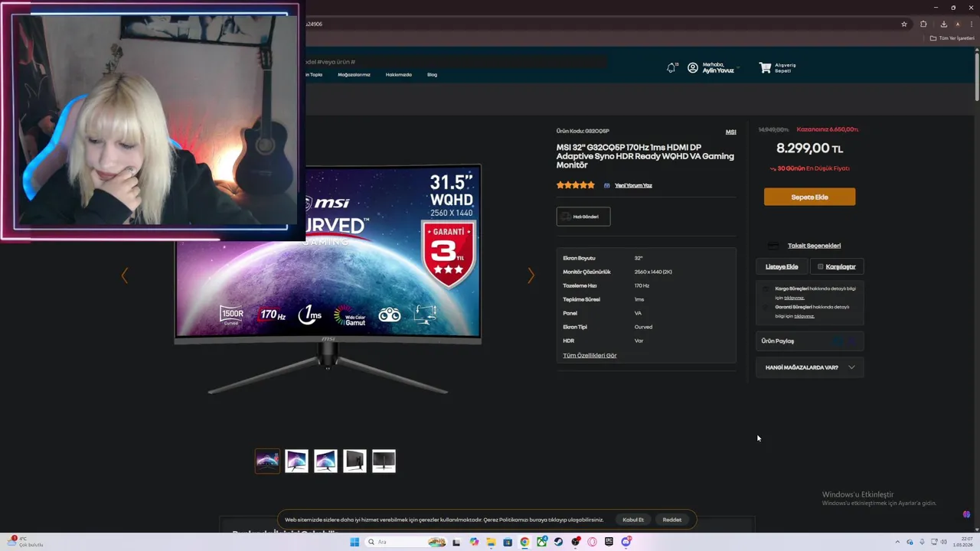Image resolution: width=980 pixels, height=551 pixels.
Task: Click the purple floating widget icon at page corner
Action: point(966,514)
